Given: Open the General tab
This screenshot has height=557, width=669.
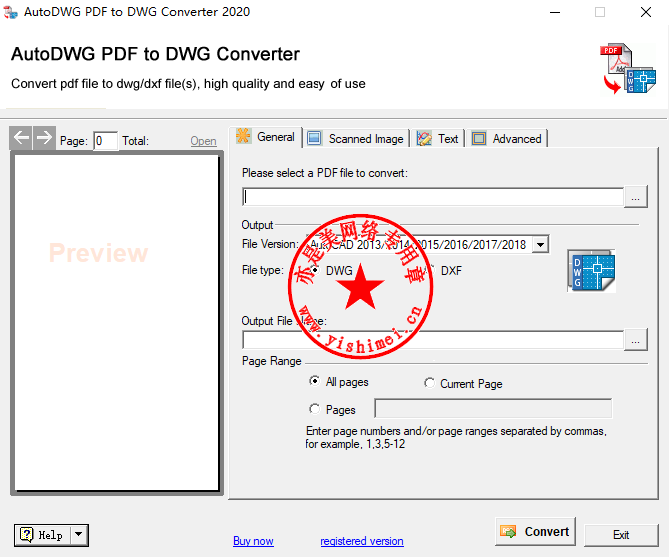Looking at the screenshot, I should click(x=265, y=137).
